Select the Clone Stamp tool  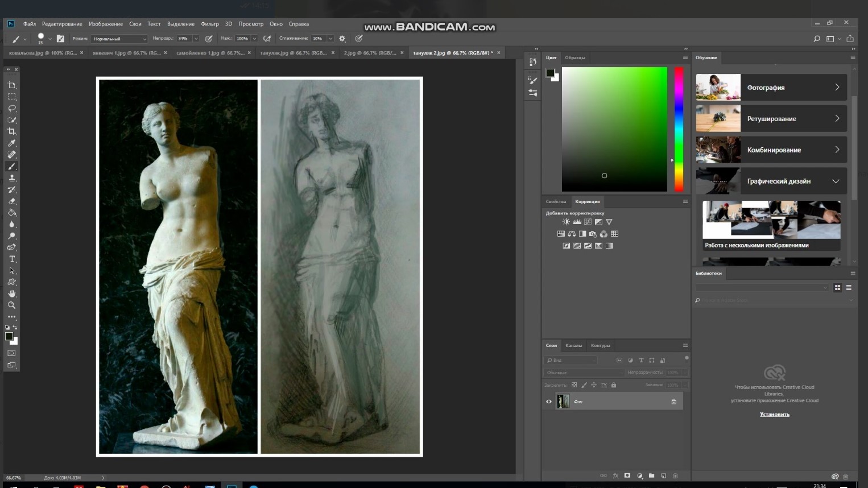pyautogui.click(x=11, y=178)
